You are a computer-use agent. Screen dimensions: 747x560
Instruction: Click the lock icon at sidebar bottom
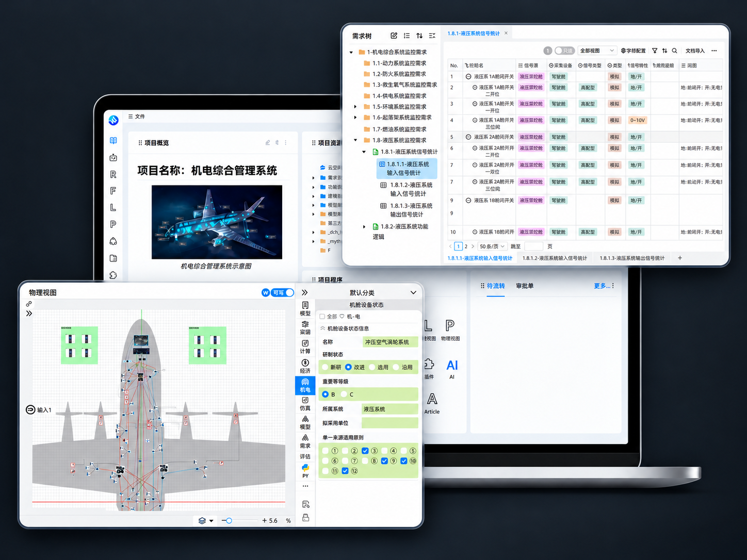click(x=305, y=518)
